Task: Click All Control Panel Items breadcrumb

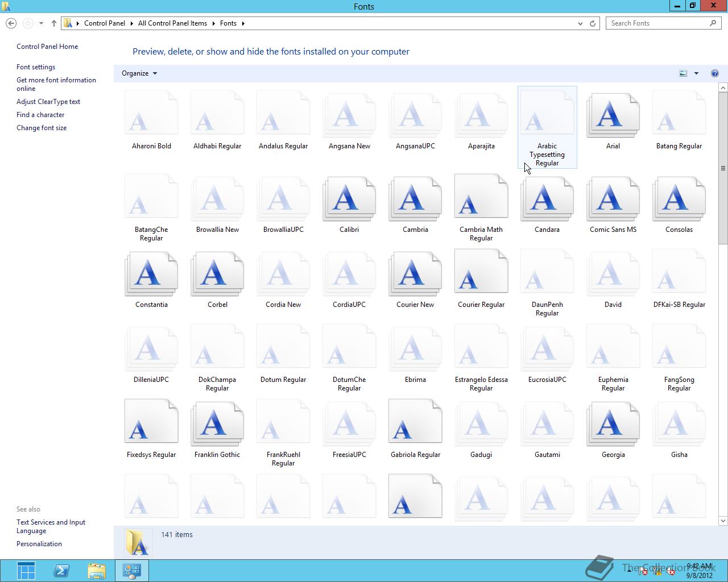Action: tap(172, 23)
